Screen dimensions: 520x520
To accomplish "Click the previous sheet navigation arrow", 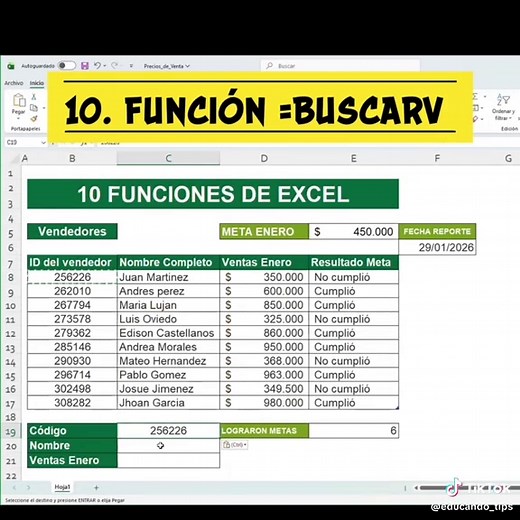I will pyautogui.click(x=14, y=488).
